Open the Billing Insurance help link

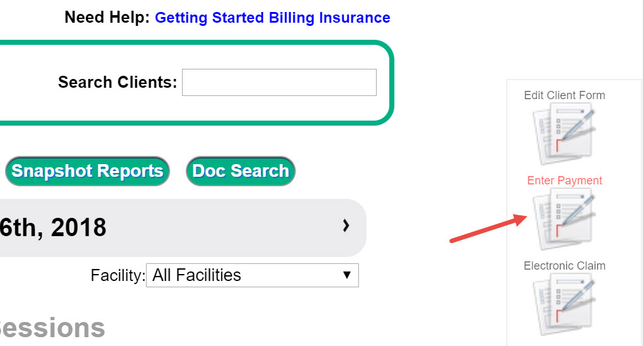[x=329, y=18]
